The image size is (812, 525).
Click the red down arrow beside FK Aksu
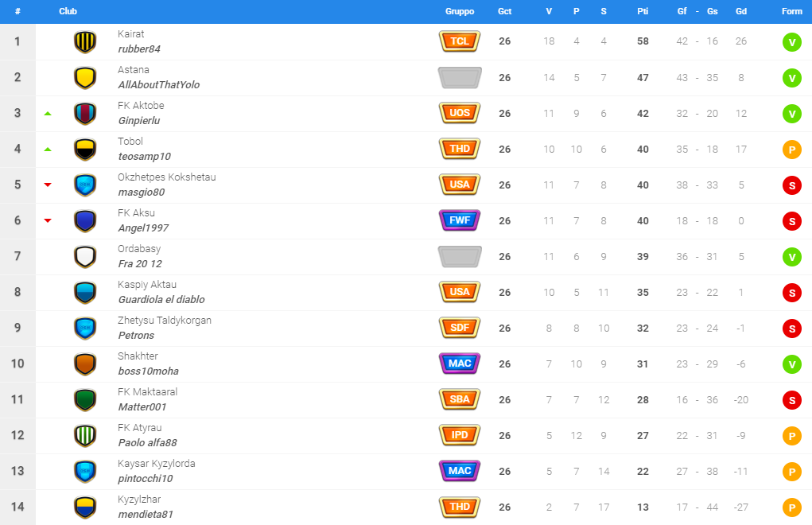coord(48,220)
